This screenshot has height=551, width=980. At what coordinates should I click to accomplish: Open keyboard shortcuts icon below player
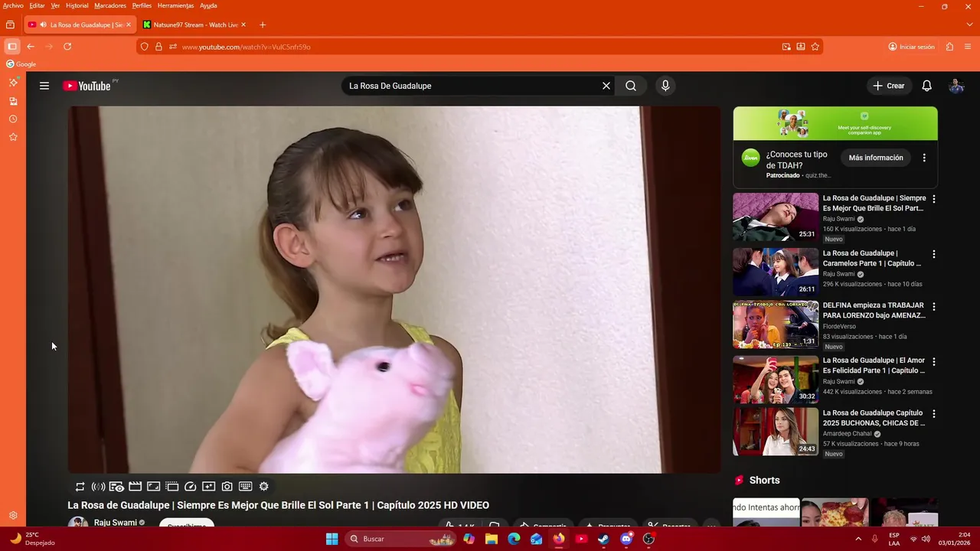pos(246,487)
